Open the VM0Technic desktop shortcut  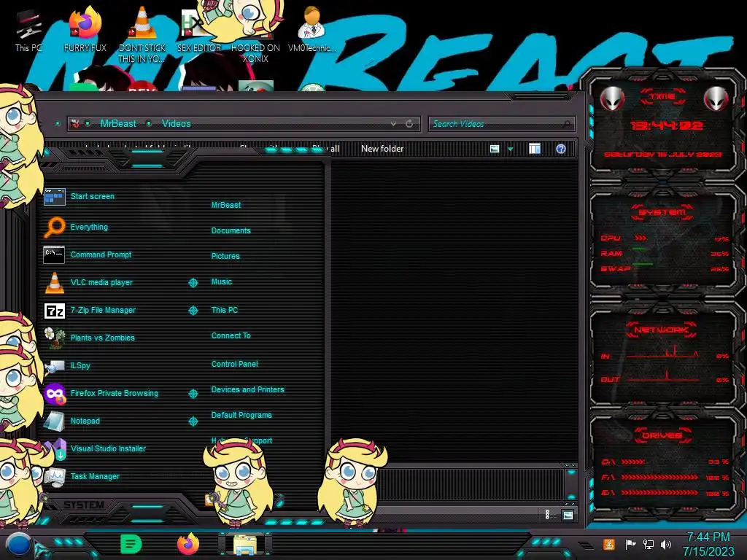[311, 29]
